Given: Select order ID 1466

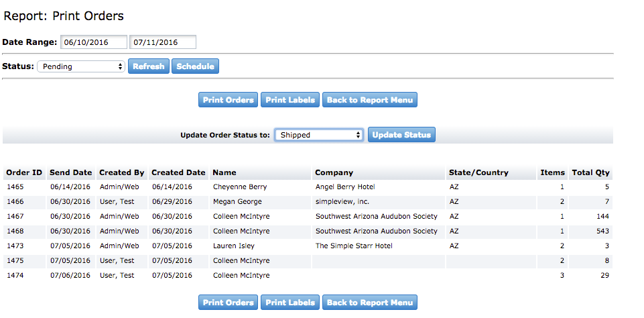Looking at the screenshot, I should pos(15,201).
